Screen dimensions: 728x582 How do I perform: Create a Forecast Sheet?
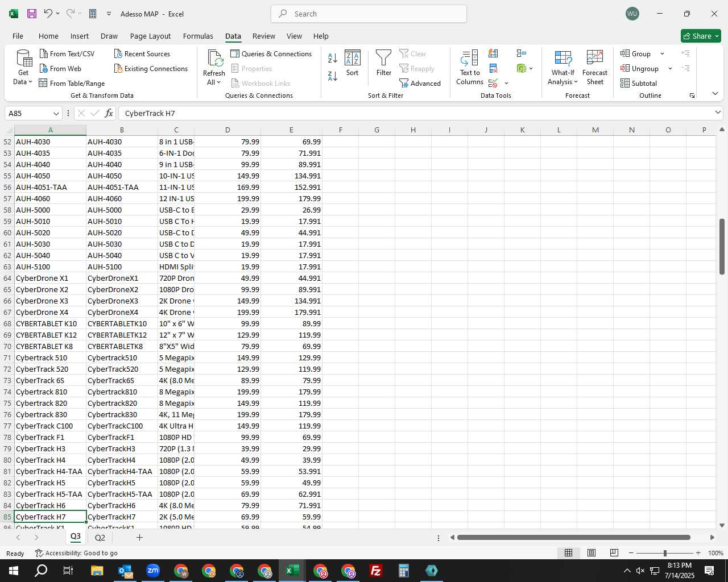click(595, 68)
